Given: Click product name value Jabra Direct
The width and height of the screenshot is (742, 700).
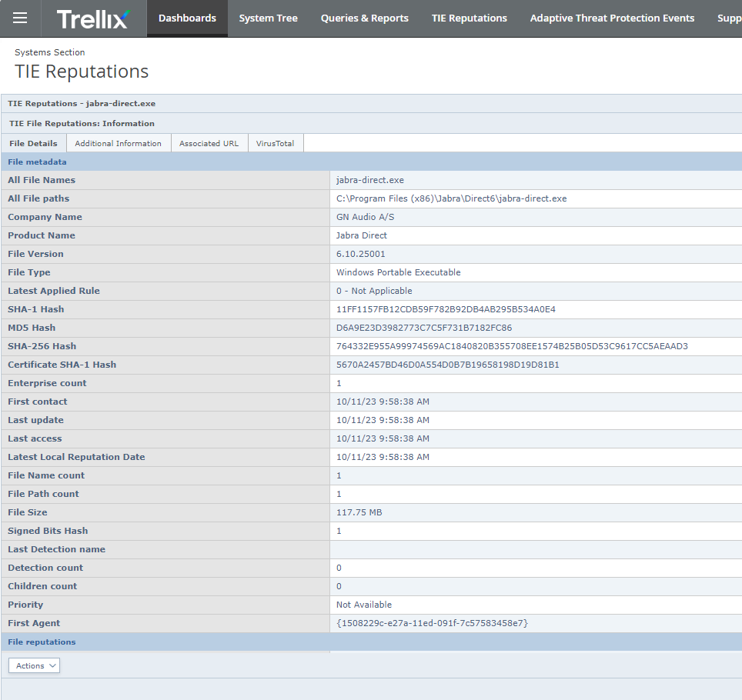Looking at the screenshot, I should click(x=362, y=235).
